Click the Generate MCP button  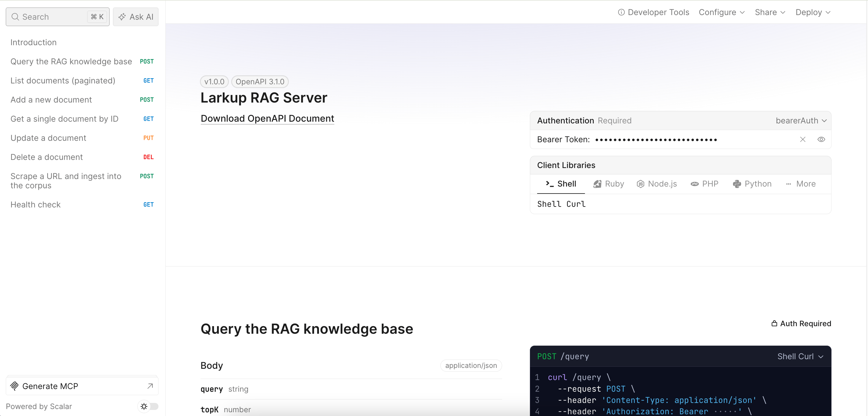[x=82, y=386]
